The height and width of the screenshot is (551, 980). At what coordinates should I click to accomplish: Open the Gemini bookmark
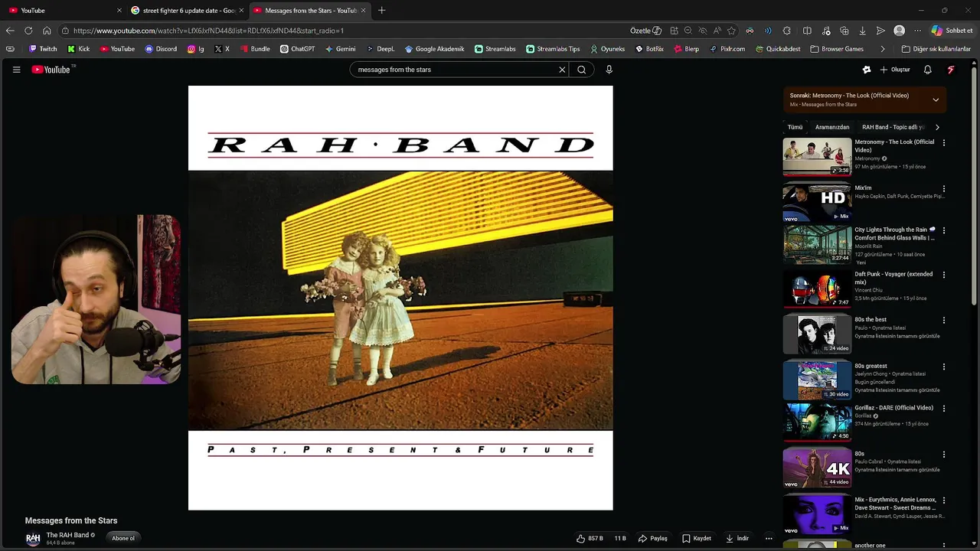(341, 49)
